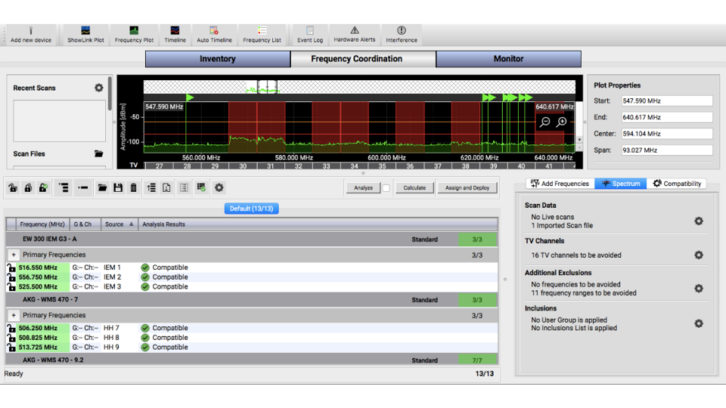This screenshot has height=408, width=726.
Task: Switch to the Inventory tab
Action: [217, 59]
